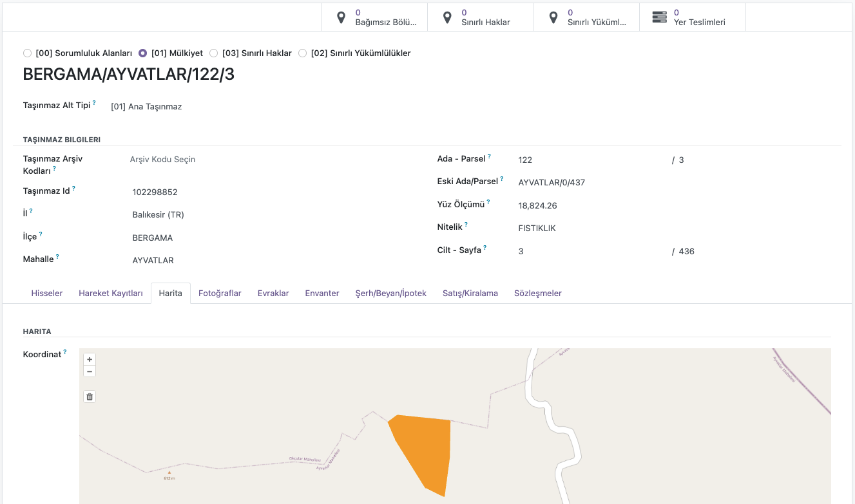
Task: Switch to the Hisseler tab
Action: click(x=47, y=294)
